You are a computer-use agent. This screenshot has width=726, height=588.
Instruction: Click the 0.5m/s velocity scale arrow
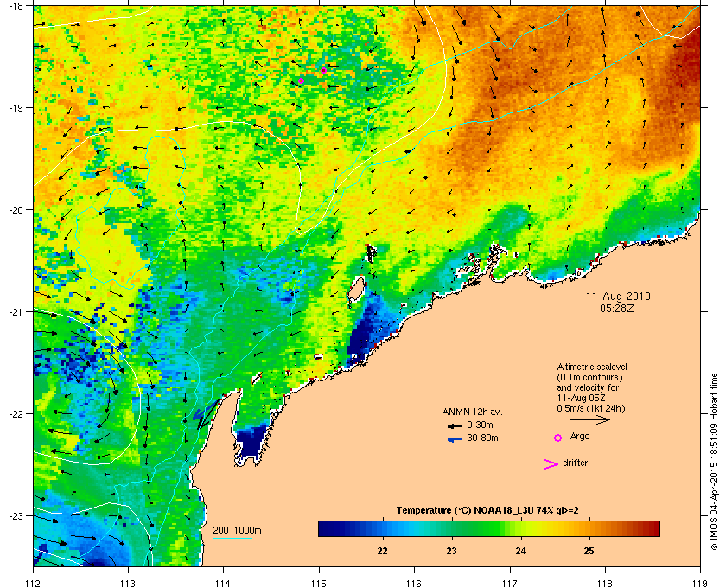tap(589, 419)
